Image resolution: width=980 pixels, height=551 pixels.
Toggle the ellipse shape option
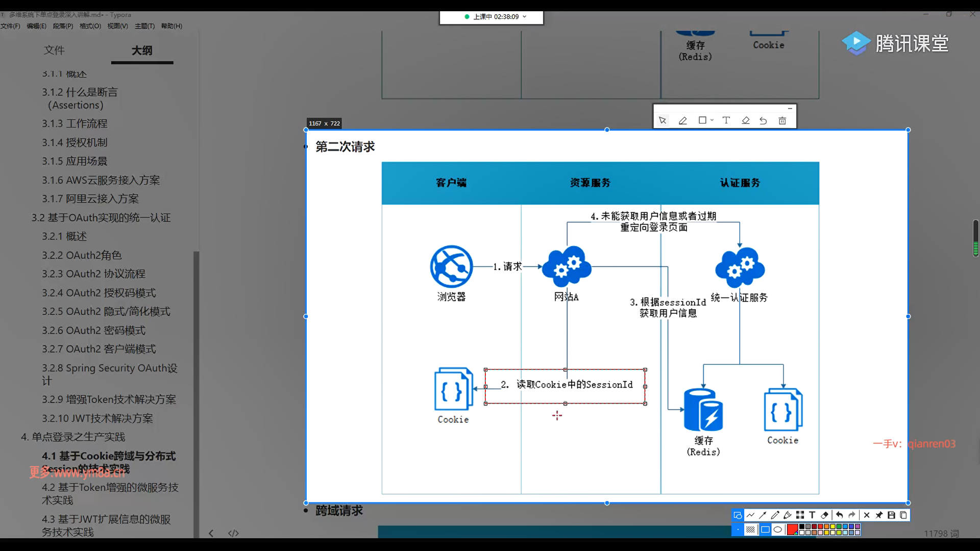(778, 530)
